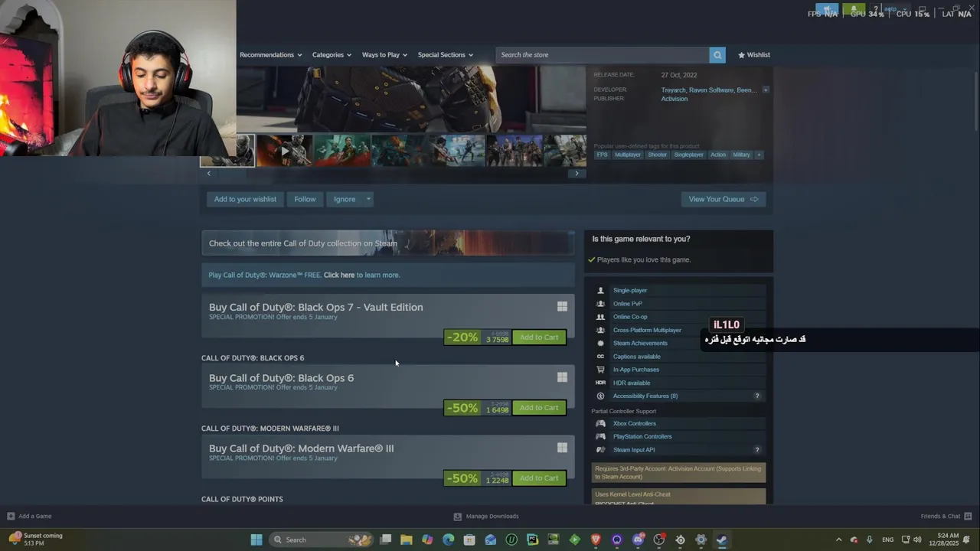Click Add to your wishlist button

(x=245, y=199)
